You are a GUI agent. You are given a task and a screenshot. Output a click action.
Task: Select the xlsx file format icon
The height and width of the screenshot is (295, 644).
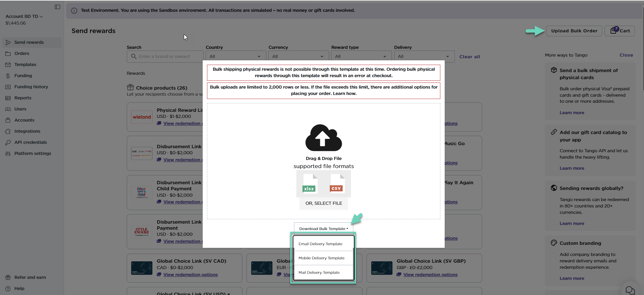(x=310, y=184)
